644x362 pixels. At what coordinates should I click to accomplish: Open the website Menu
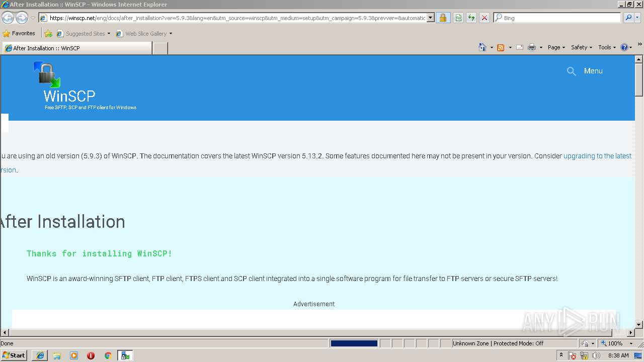(593, 71)
